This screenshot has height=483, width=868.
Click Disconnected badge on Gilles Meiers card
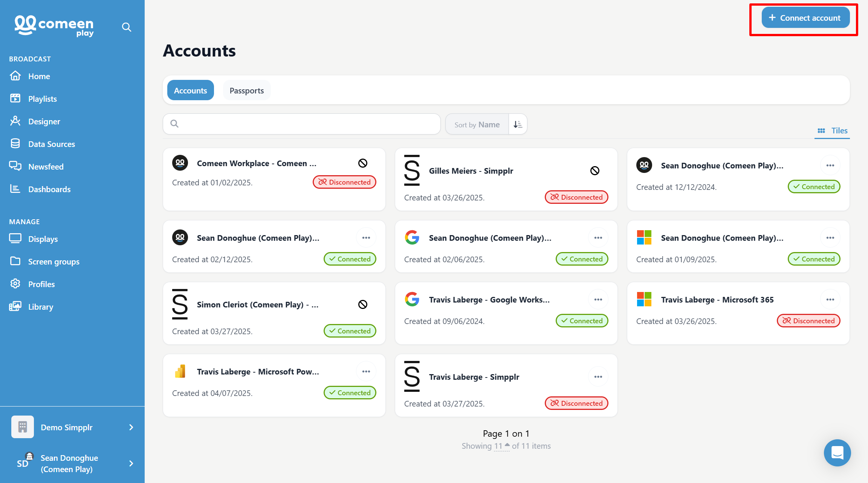pyautogui.click(x=576, y=197)
